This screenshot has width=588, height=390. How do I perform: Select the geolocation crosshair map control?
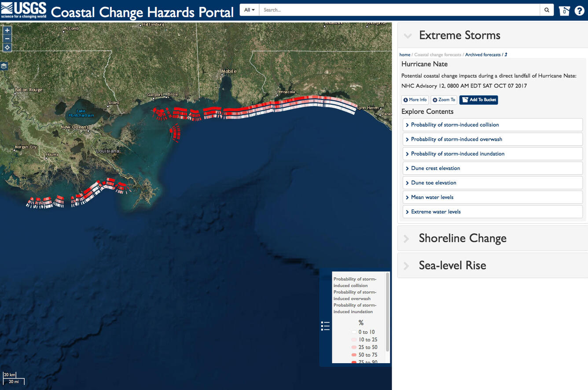7,48
